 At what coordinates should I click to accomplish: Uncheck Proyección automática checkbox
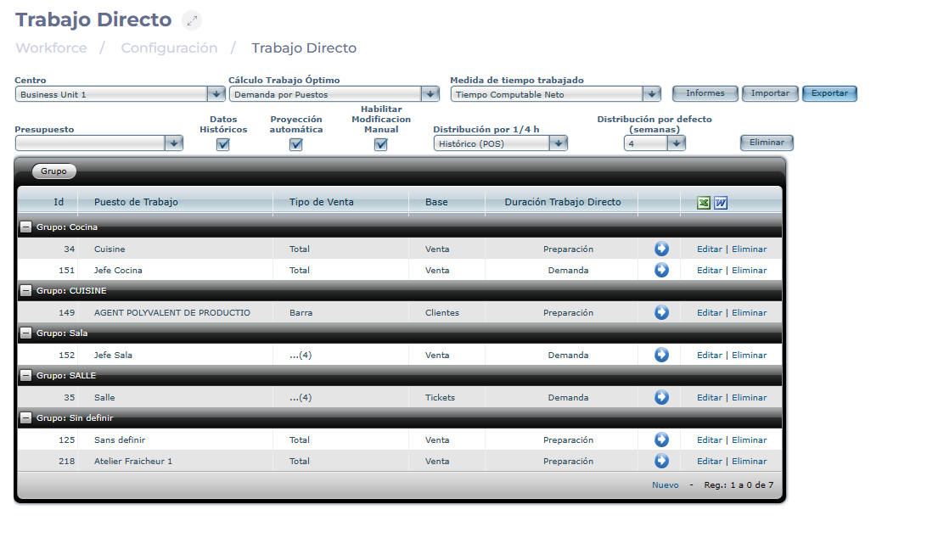point(296,144)
